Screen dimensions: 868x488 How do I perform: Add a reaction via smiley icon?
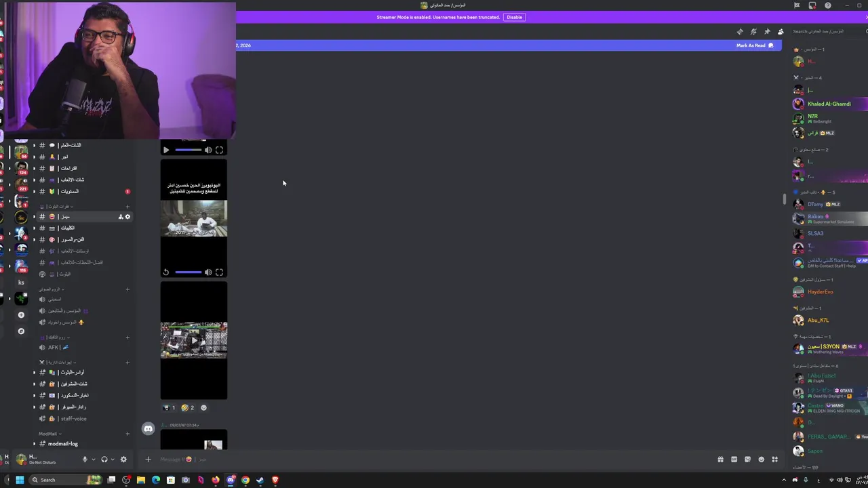203,407
